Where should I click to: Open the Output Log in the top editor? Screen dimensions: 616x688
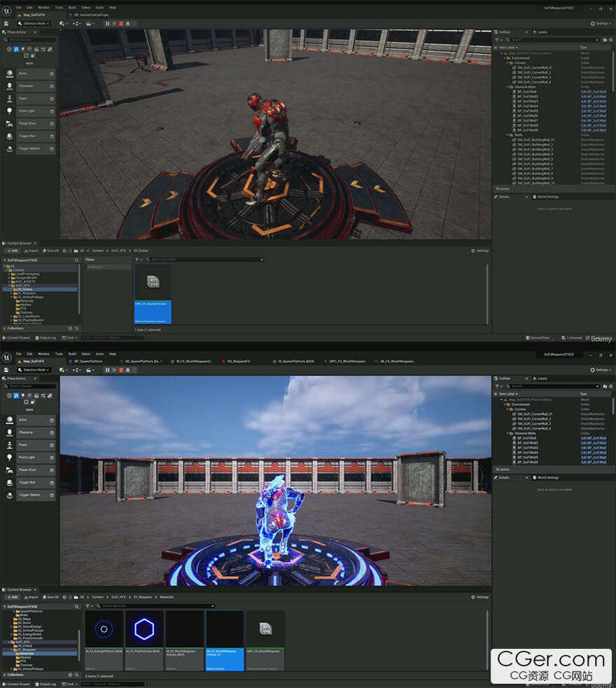[x=45, y=338]
